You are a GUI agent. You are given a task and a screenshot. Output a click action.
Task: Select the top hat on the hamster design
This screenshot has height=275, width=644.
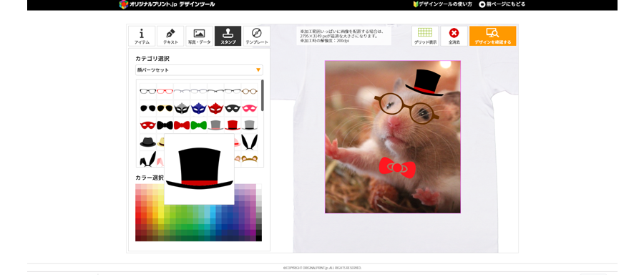pyautogui.click(x=426, y=82)
